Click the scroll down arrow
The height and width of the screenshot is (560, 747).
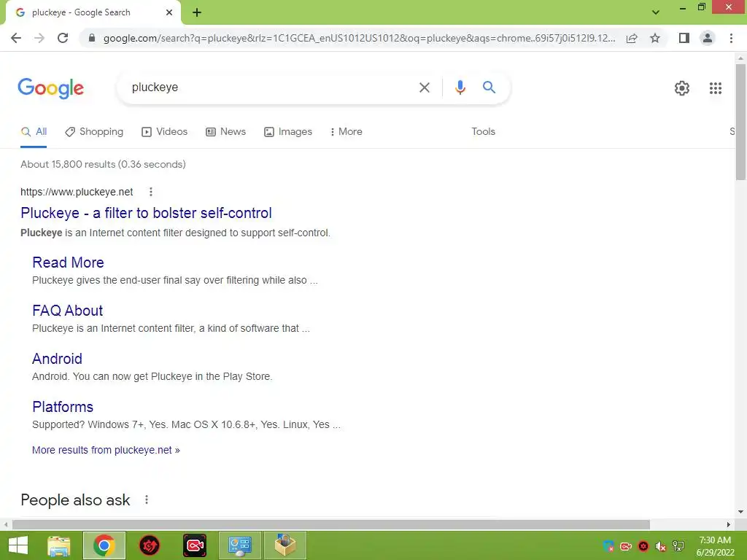[x=740, y=513]
